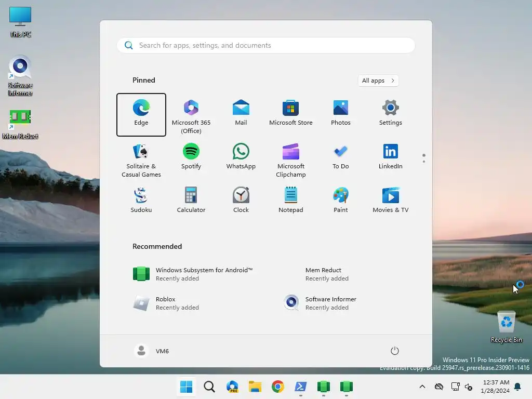
Task: Click the All apps button
Action: [378, 81]
